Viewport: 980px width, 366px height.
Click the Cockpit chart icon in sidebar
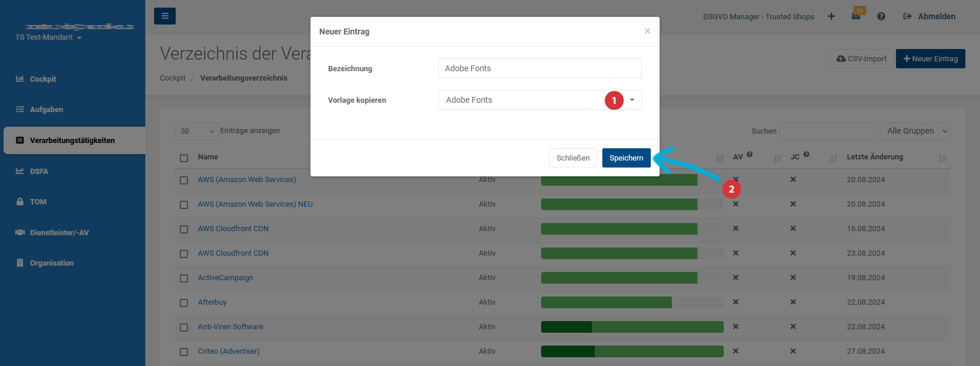click(x=20, y=79)
